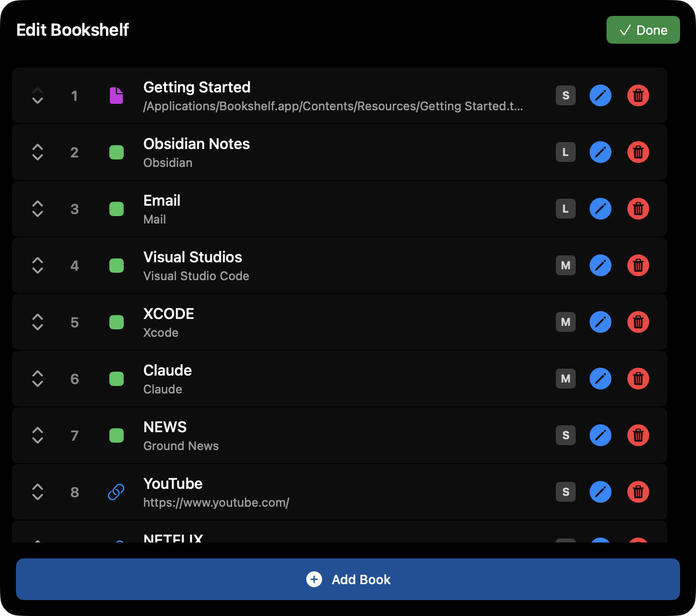Screen dimensions: 696x616
Task: Click the reorder chevrons beside Claude
Action: (x=38, y=379)
